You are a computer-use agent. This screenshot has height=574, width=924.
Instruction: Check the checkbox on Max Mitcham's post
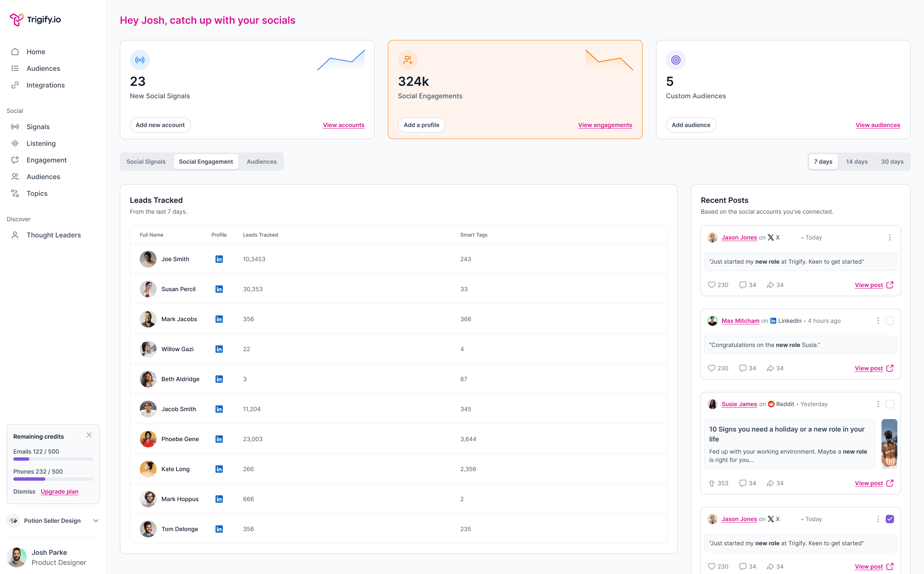pyautogui.click(x=890, y=321)
